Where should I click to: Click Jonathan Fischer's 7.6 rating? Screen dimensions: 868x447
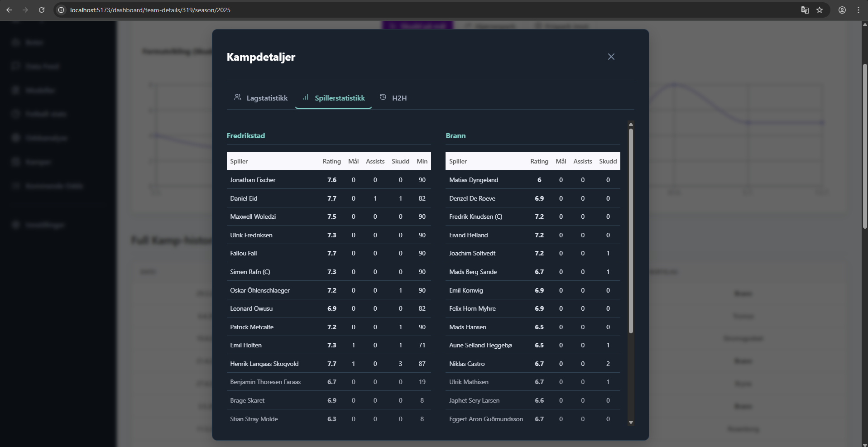(x=332, y=180)
